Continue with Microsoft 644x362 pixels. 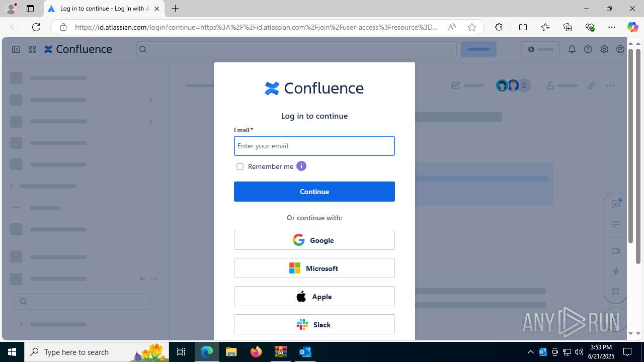point(314,268)
